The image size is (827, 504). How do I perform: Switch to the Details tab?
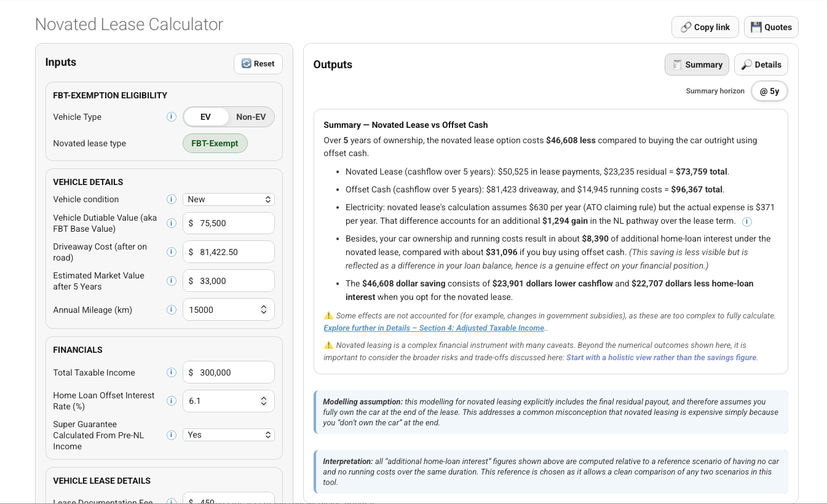click(x=761, y=65)
